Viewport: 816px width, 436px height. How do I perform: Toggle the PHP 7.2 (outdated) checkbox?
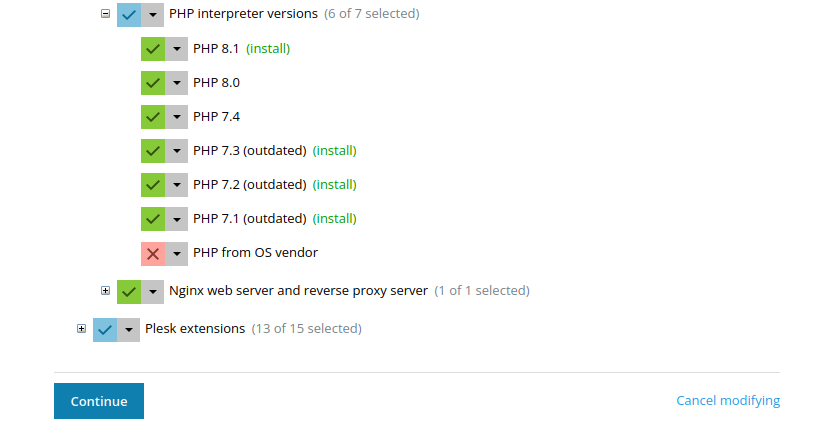(153, 184)
